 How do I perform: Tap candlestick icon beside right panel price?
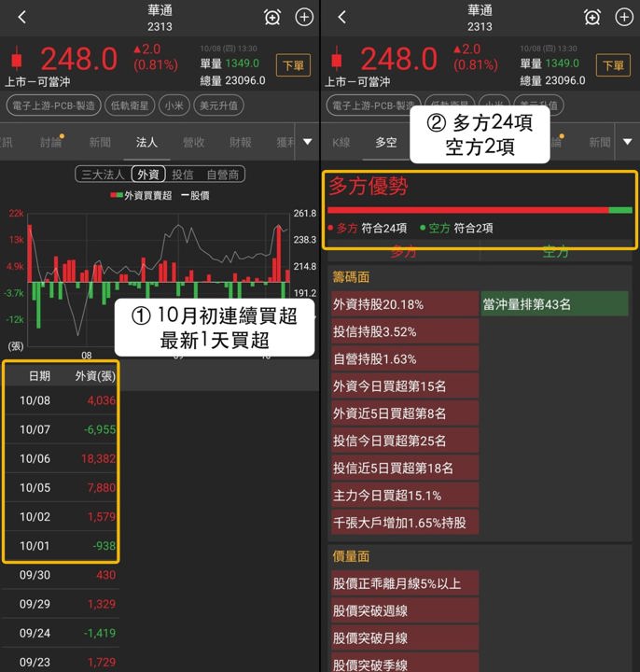[x=337, y=58]
